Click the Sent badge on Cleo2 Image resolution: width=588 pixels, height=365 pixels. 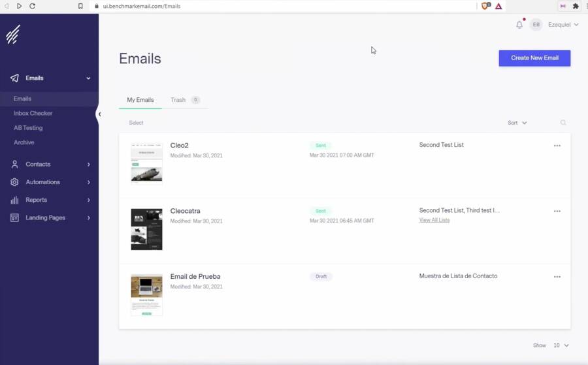321,146
